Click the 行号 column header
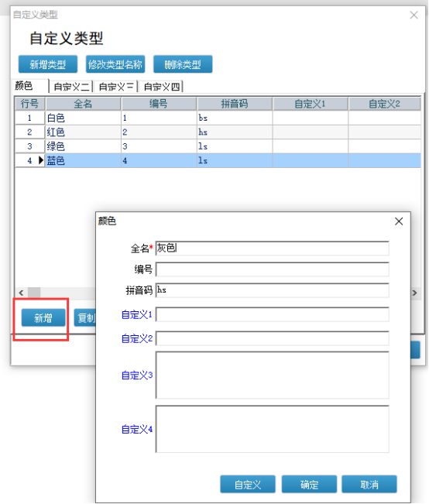Image resolution: width=429 pixels, height=504 pixels. click(29, 104)
